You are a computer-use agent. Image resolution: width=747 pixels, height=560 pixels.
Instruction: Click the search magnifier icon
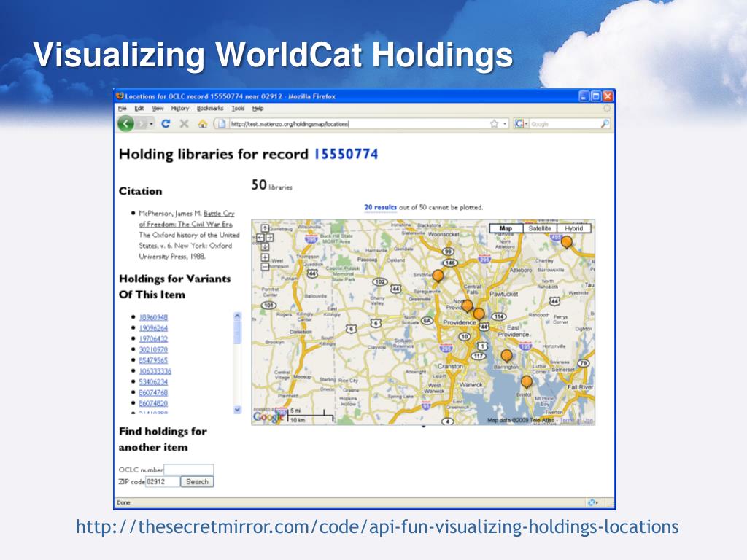605,124
